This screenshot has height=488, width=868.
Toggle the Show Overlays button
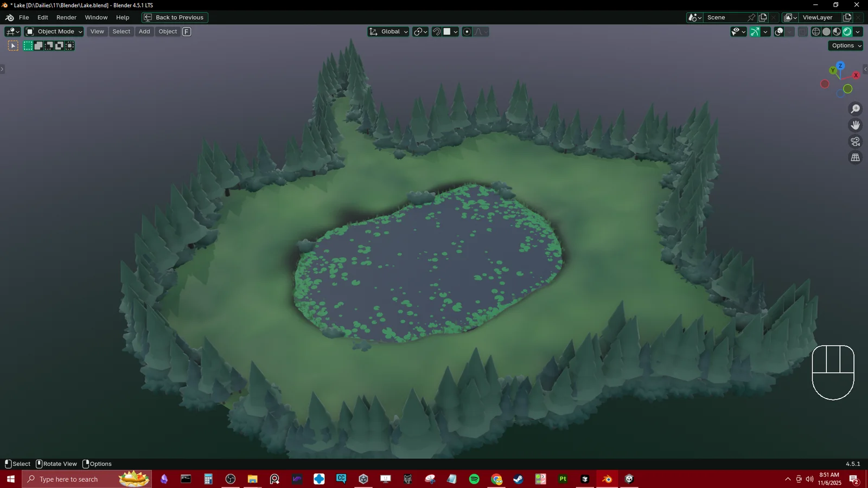pos(780,31)
